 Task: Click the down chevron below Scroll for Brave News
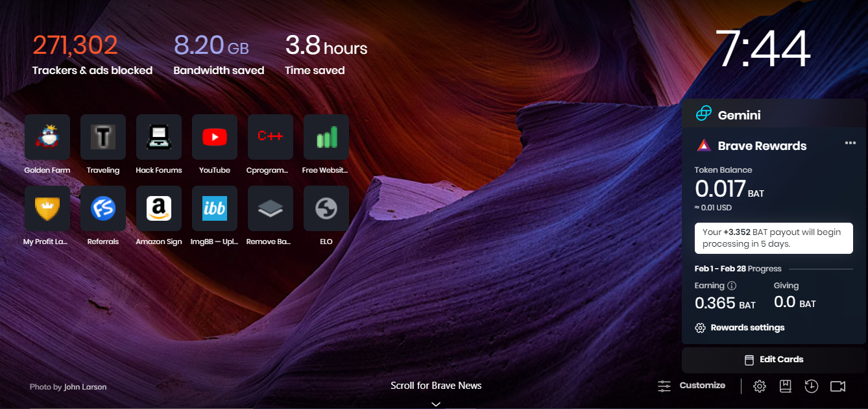(x=436, y=404)
